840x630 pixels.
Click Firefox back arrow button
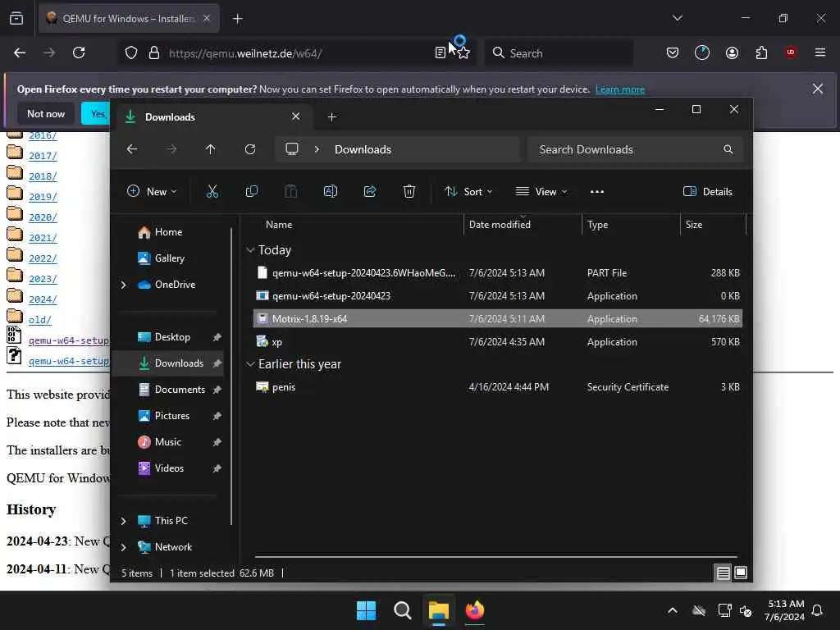(20, 52)
